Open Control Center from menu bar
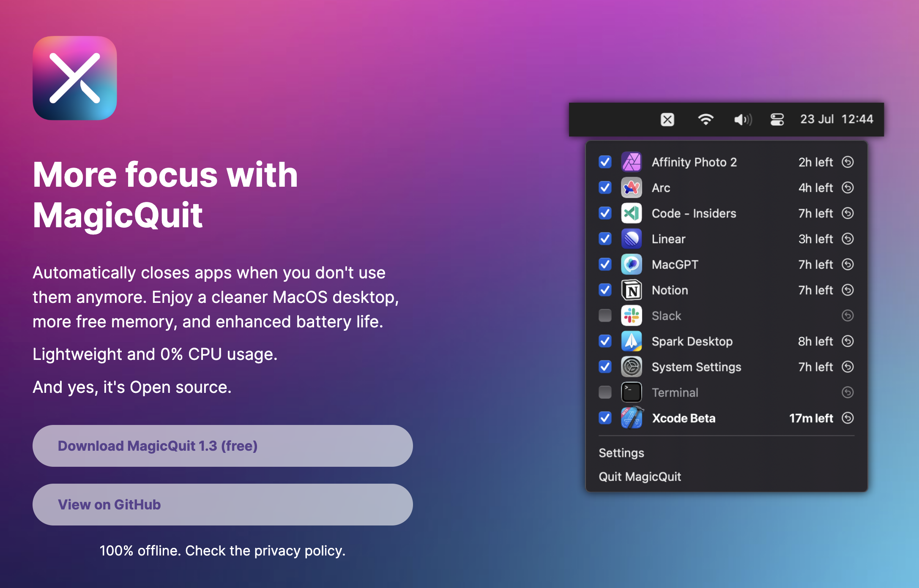The image size is (919, 588). pos(777,120)
